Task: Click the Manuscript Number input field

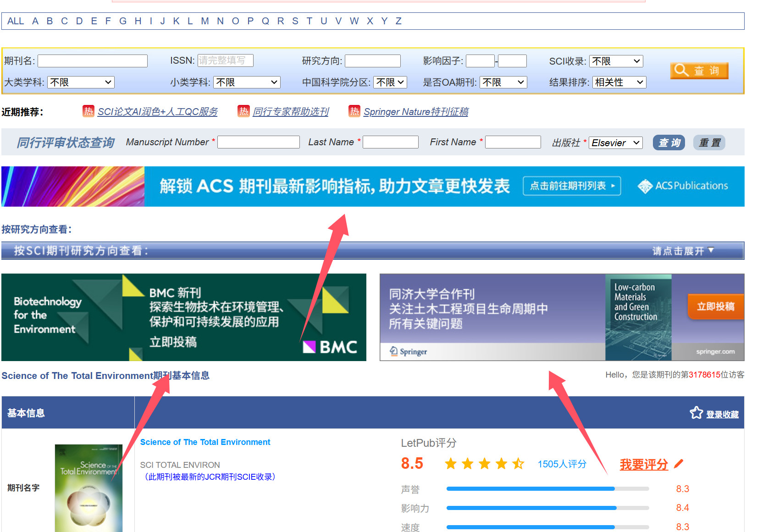Action: (x=258, y=143)
